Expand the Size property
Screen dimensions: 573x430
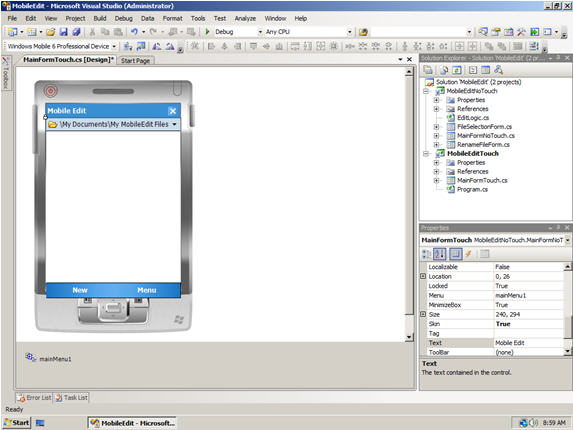click(x=423, y=314)
